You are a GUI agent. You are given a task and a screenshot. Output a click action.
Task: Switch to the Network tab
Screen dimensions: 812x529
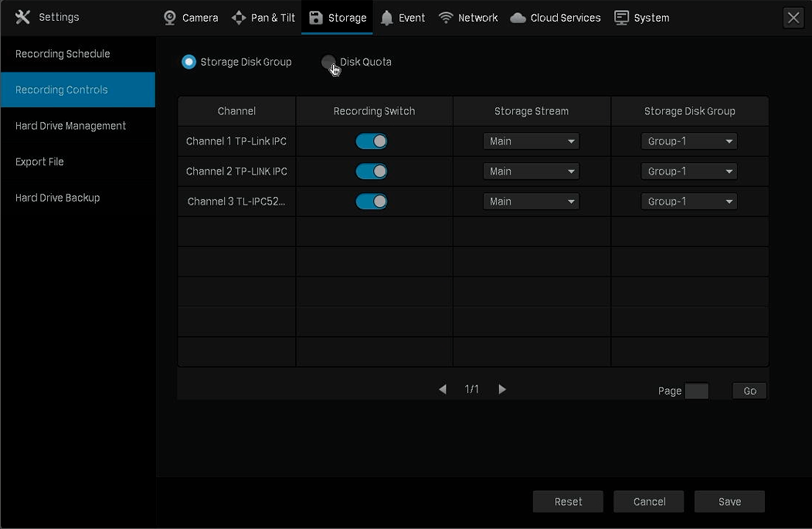[x=468, y=18]
